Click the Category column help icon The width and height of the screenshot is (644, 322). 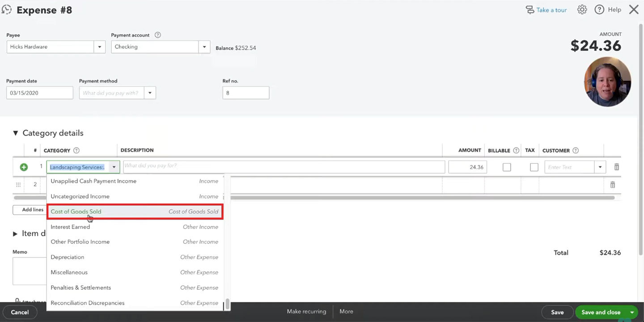pos(76,151)
